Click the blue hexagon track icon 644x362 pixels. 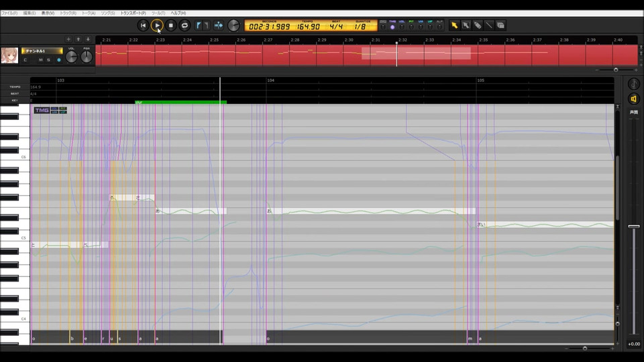tap(59, 60)
